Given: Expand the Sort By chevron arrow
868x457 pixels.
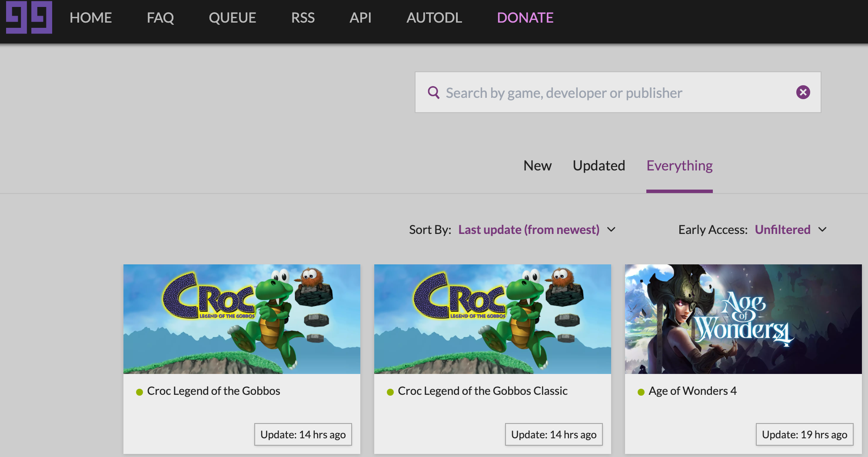Looking at the screenshot, I should point(611,230).
